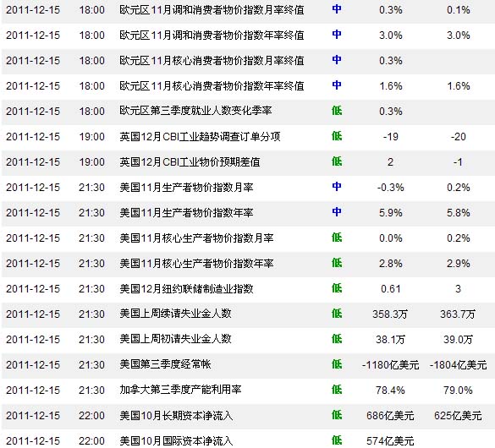This screenshot has width=495, height=448.
Task: Select 美国11月核心生产者物价指数年率 text
Action: [x=196, y=263]
